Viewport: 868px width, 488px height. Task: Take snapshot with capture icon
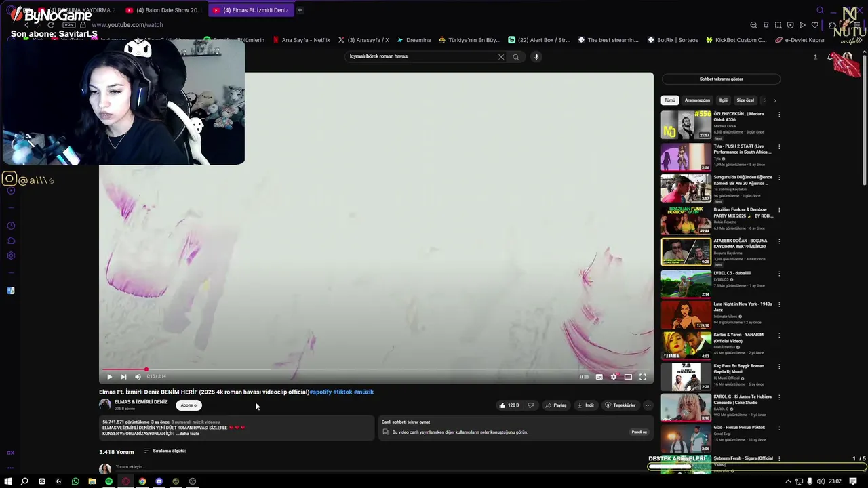(x=778, y=25)
